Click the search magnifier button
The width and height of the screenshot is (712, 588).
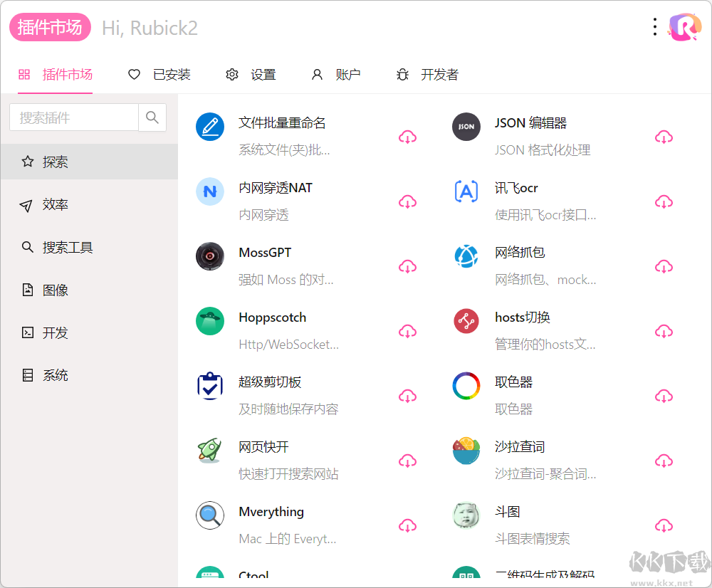(152, 117)
